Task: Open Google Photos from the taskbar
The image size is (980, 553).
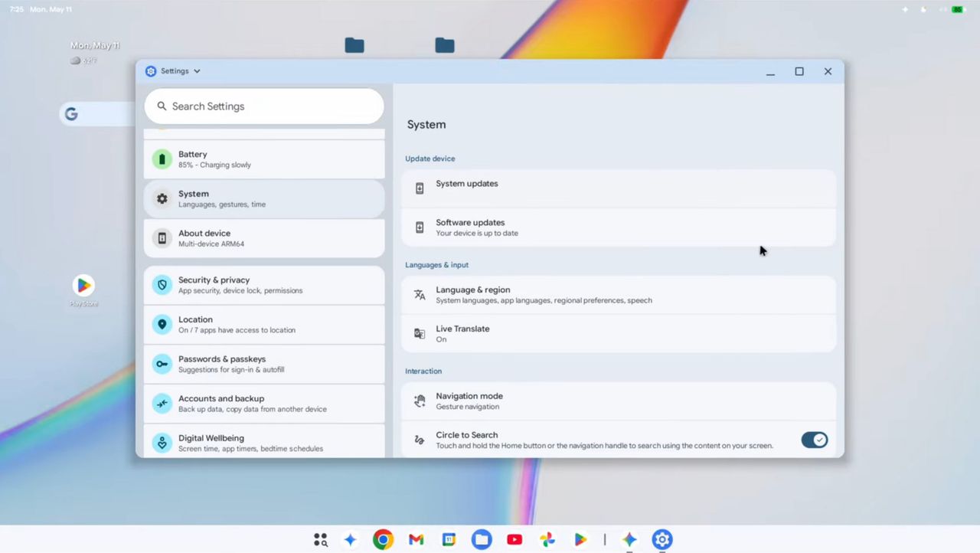Action: [x=547, y=540]
